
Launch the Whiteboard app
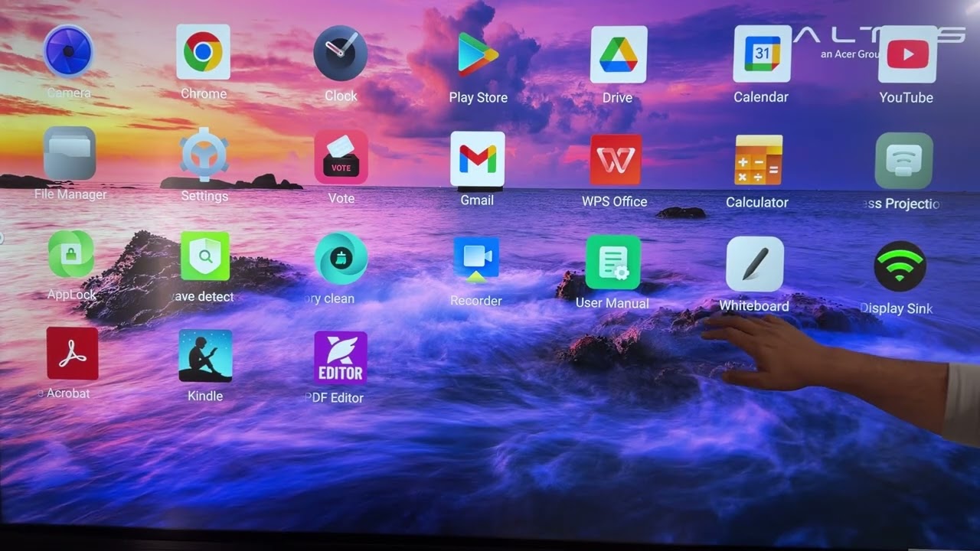[x=755, y=264]
